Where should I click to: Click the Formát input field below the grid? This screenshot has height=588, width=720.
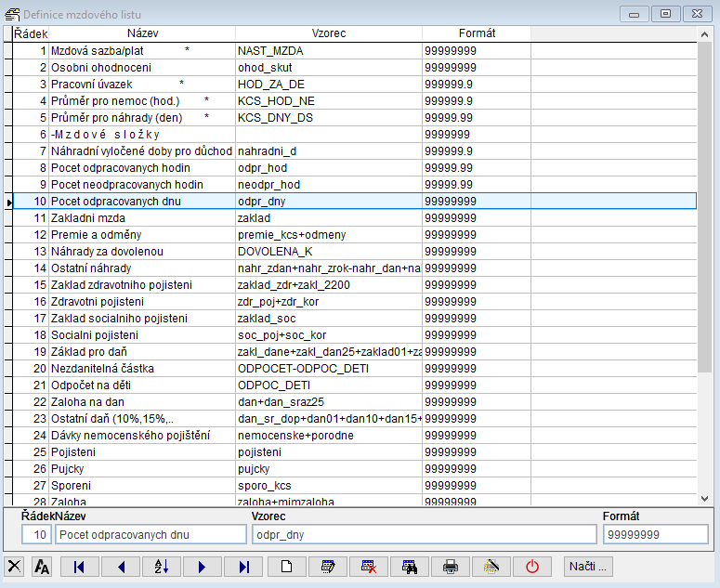(x=656, y=535)
